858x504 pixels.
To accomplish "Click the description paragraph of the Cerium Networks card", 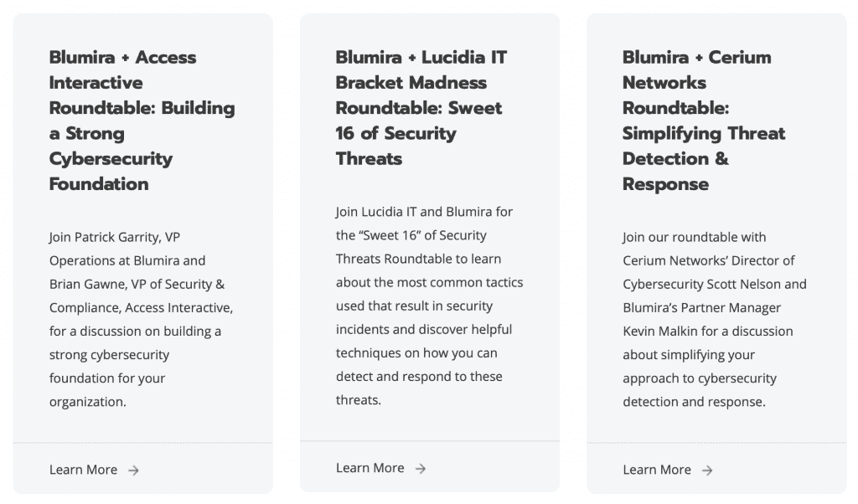I will pyautogui.click(x=715, y=319).
